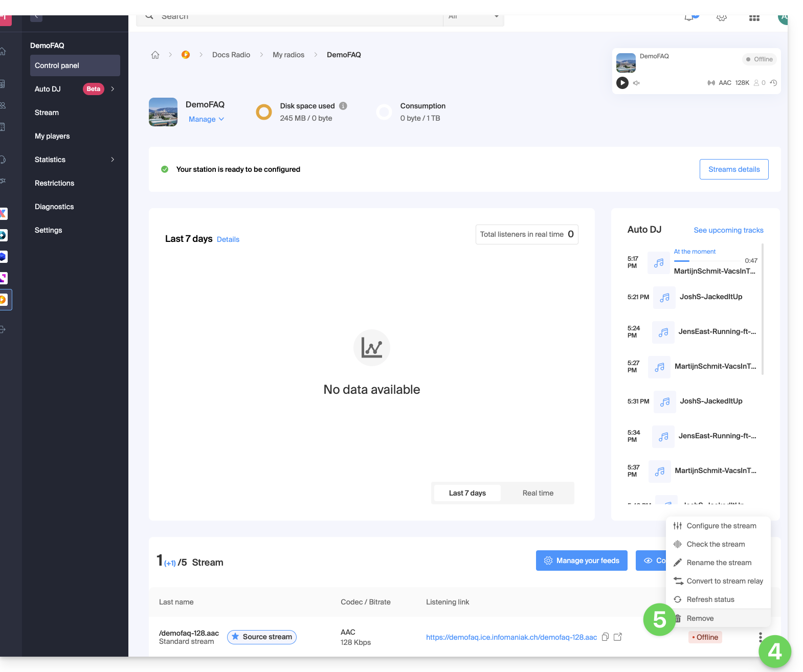
Task: Open See upcoming tracks link
Action: tap(728, 230)
